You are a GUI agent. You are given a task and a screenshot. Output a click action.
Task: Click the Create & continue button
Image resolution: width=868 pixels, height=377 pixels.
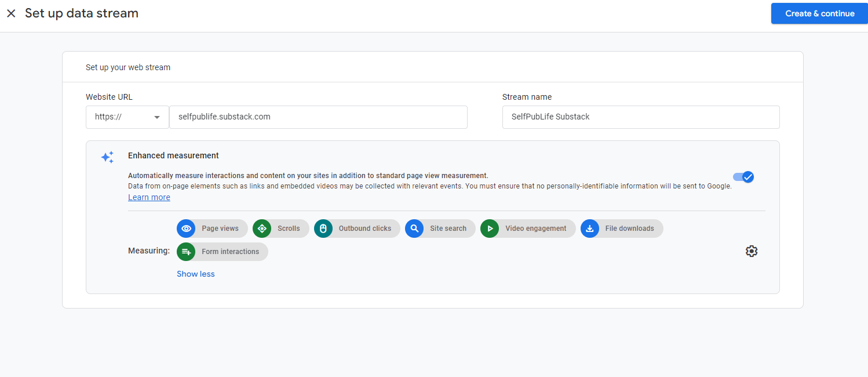[x=819, y=13]
